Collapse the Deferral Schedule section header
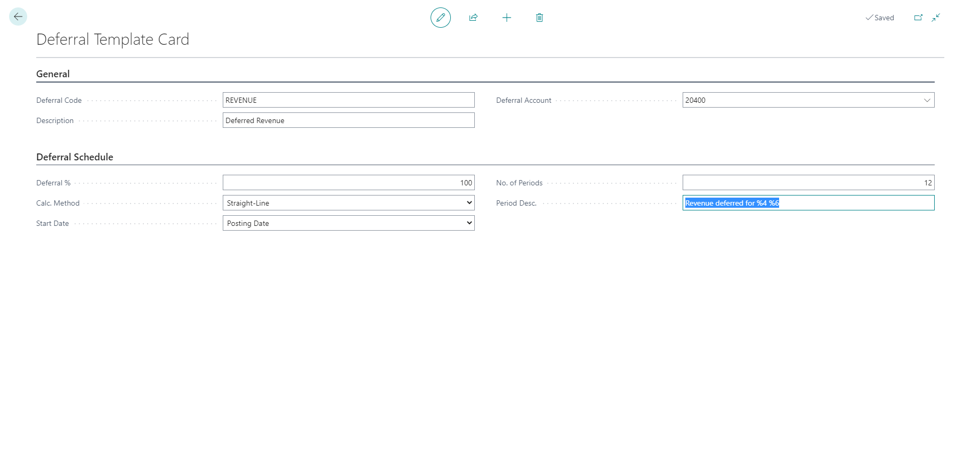 [75, 157]
